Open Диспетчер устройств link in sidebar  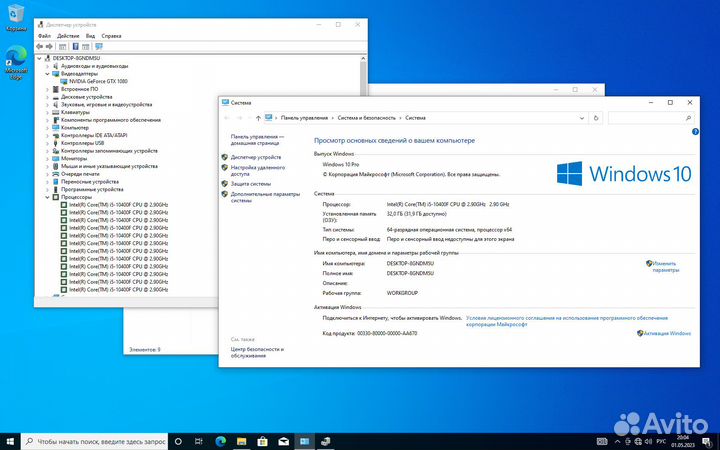point(256,157)
